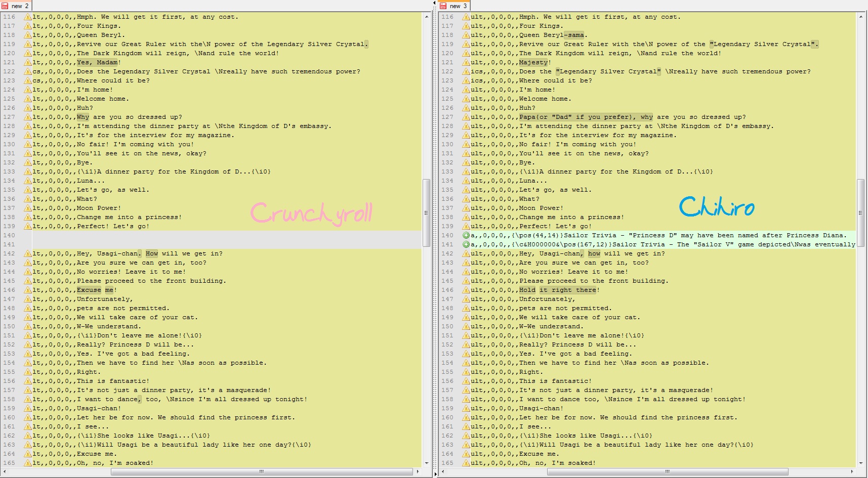This screenshot has height=478, width=868.
Task: Click warning icon beside 'Majesty!' line
Action: click(x=466, y=62)
